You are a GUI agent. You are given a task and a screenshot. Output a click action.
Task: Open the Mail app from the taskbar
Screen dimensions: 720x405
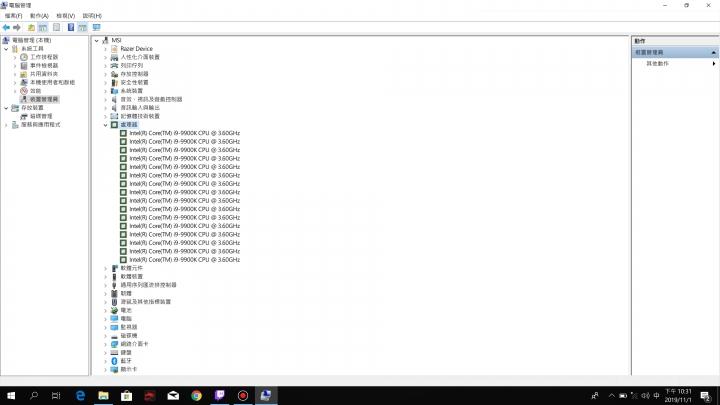[173, 395]
